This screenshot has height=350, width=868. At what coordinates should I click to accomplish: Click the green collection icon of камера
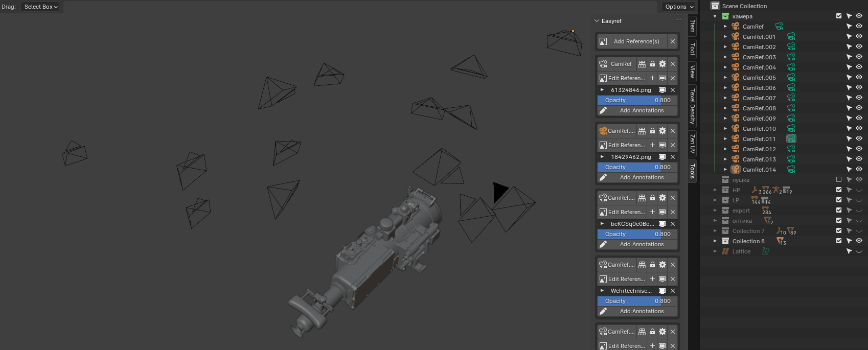pos(725,16)
